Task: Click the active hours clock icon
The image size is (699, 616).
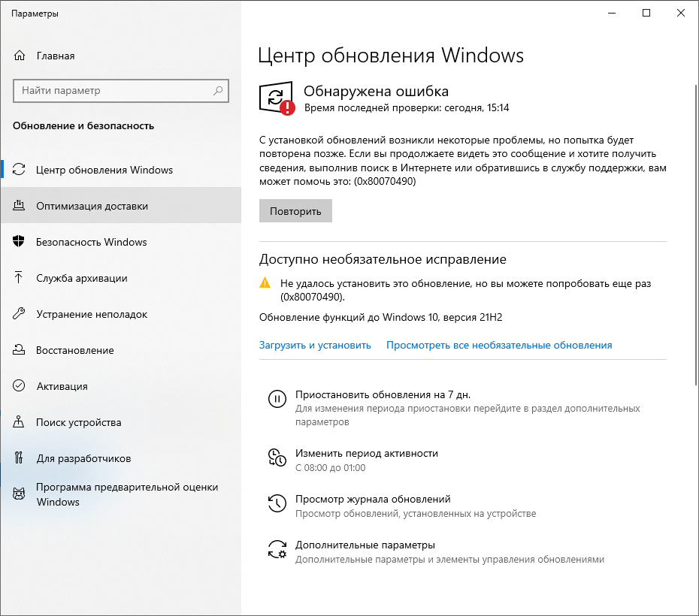Action: coord(277,457)
